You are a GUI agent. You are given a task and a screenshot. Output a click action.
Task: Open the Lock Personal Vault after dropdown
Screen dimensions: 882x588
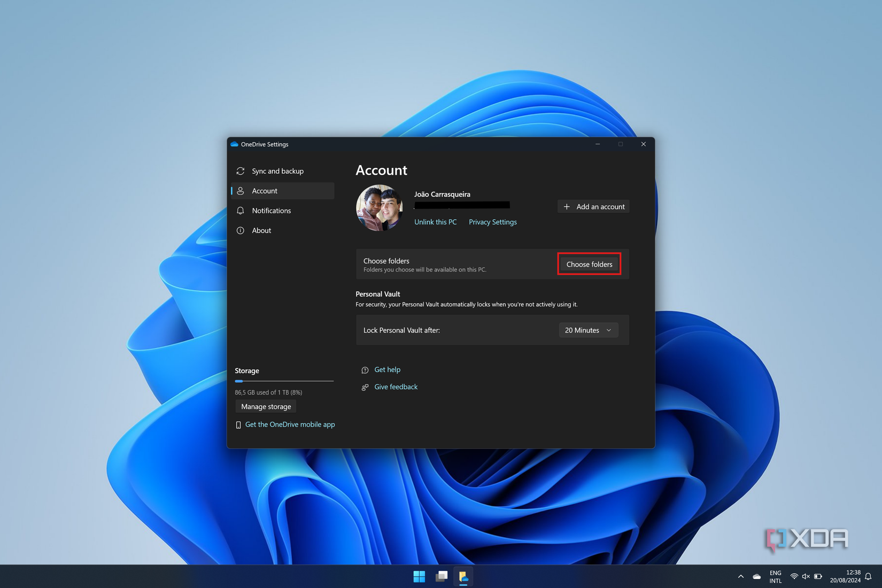click(587, 330)
